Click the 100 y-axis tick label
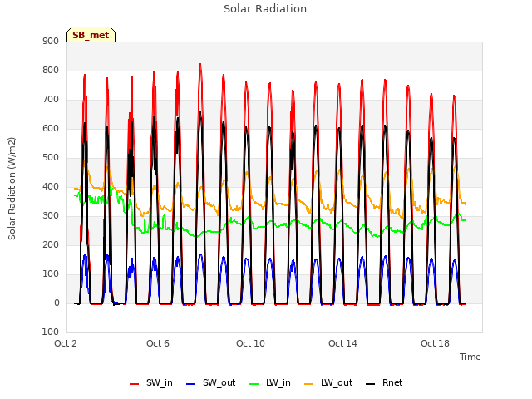532x399 pixels. [x=51, y=273]
